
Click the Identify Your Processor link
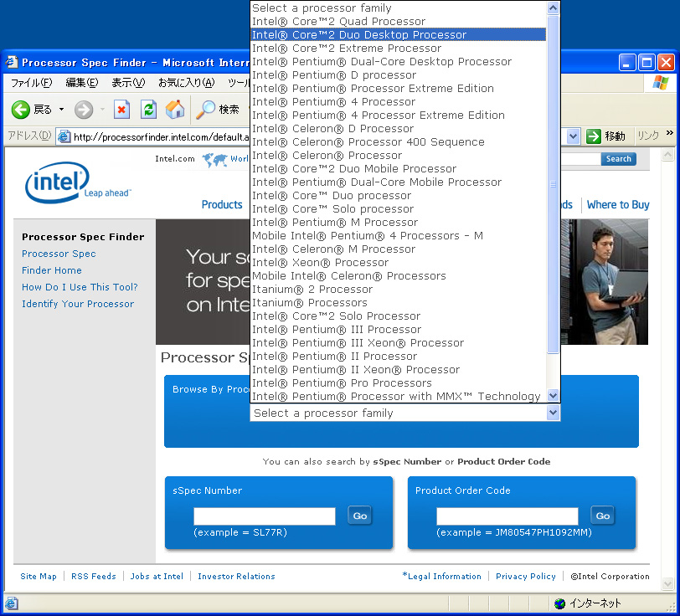pyautogui.click(x=78, y=304)
